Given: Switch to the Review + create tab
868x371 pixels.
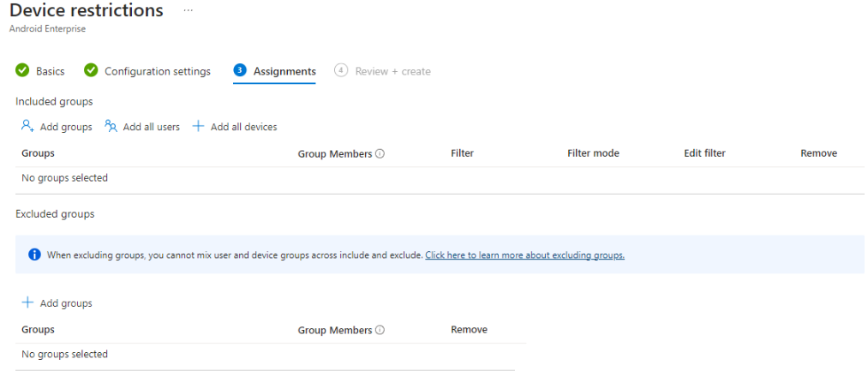Looking at the screenshot, I should 392,71.
